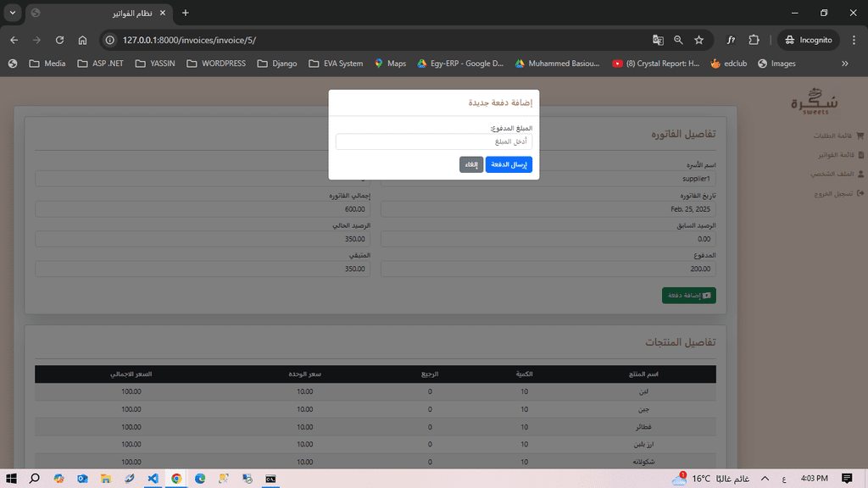Click browser forward arrow

36,40
